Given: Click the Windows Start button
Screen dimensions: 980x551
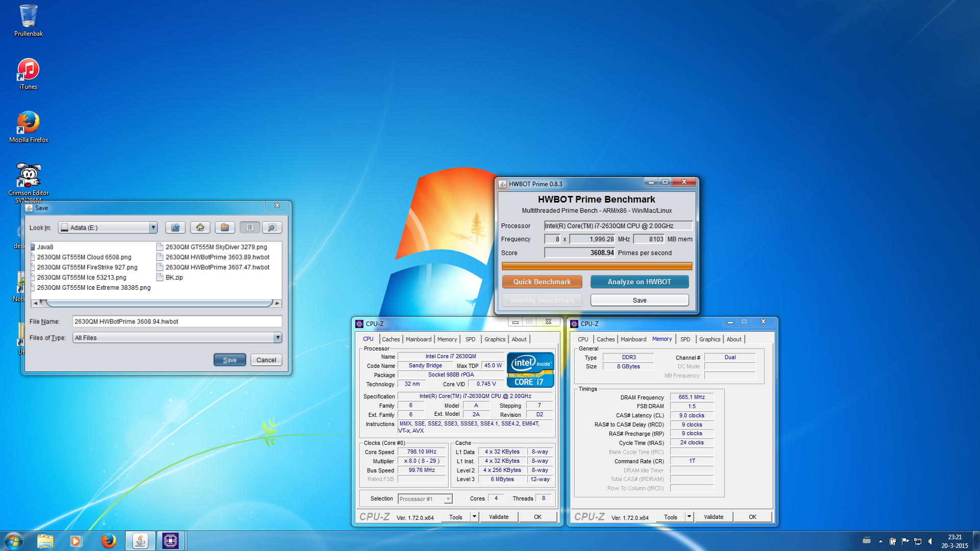Looking at the screenshot, I should 14,541.
